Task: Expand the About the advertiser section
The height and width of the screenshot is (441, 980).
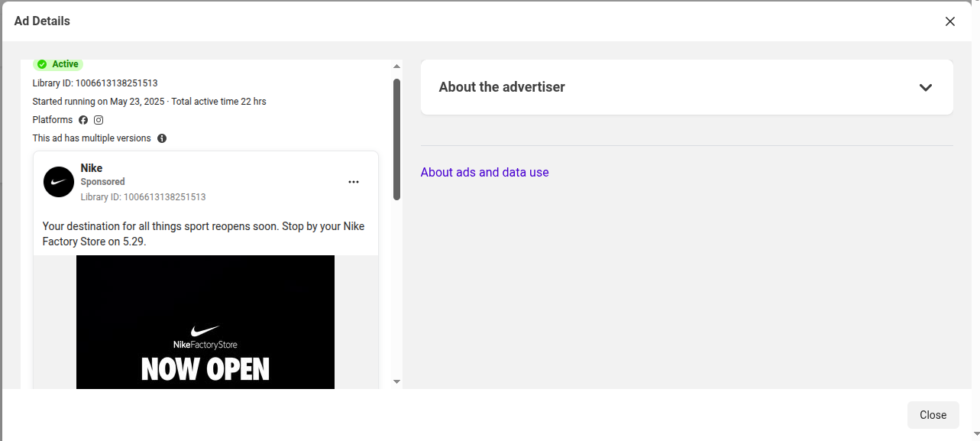Action: pyautogui.click(x=925, y=87)
